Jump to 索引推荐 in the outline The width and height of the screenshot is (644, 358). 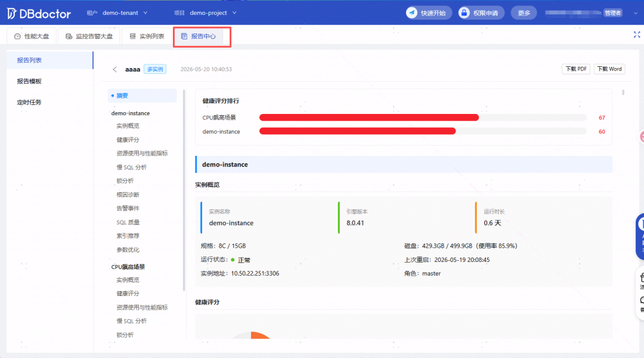pyautogui.click(x=128, y=236)
